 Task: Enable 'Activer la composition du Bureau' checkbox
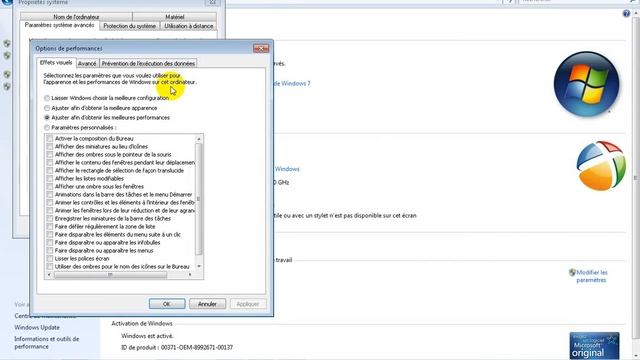50,138
